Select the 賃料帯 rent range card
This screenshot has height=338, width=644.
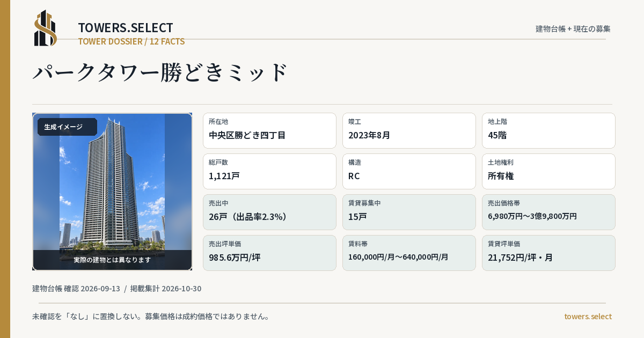pyautogui.click(x=409, y=253)
